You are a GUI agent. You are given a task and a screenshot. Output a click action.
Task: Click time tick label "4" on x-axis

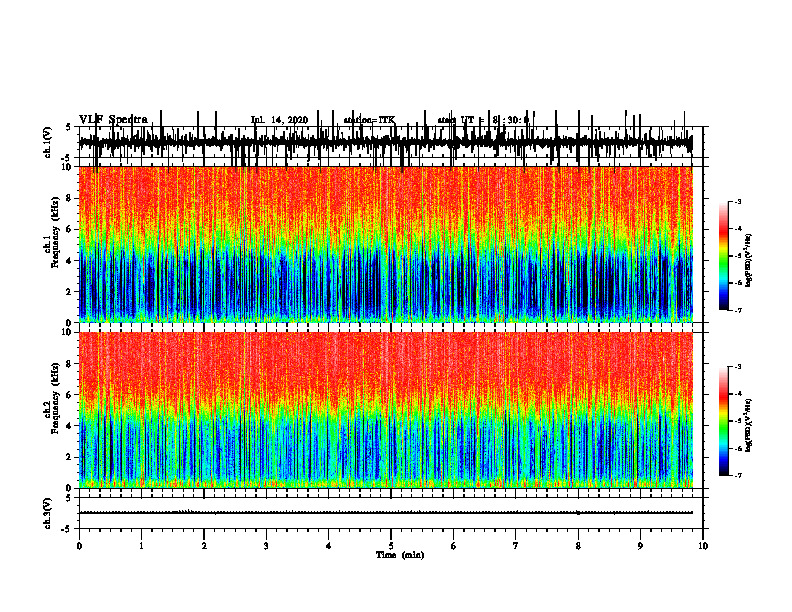click(x=329, y=546)
